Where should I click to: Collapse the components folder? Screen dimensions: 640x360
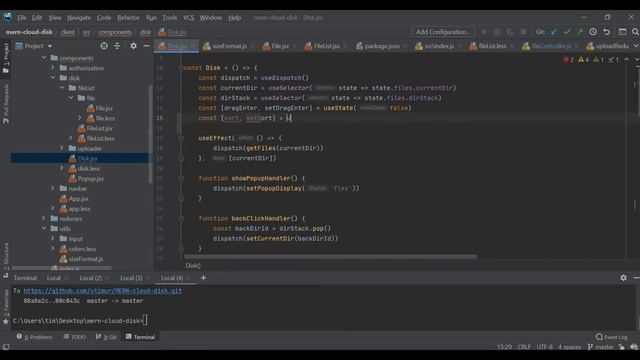[x=44, y=58]
